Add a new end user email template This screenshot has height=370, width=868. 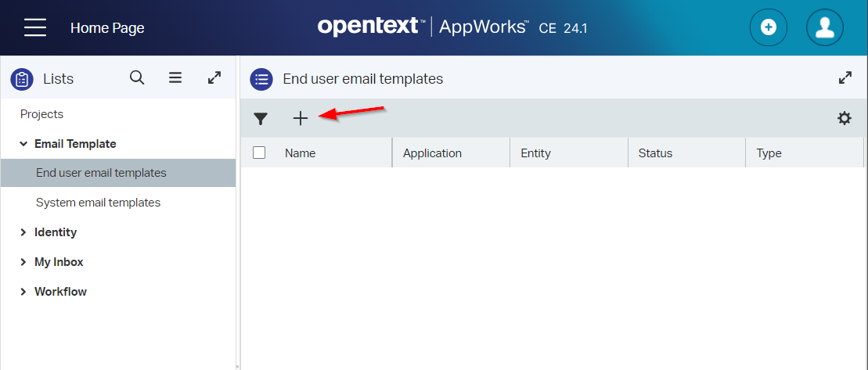tap(301, 118)
